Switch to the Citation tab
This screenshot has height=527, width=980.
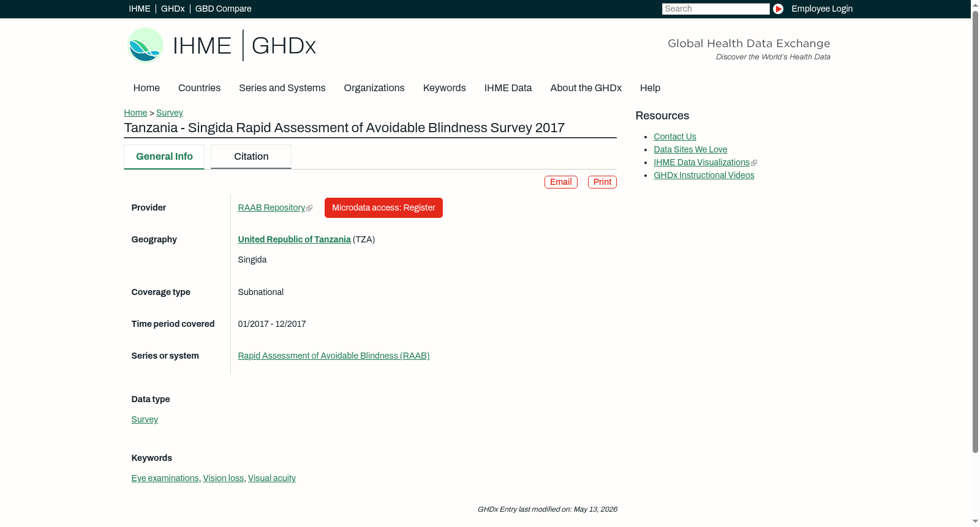(251, 157)
